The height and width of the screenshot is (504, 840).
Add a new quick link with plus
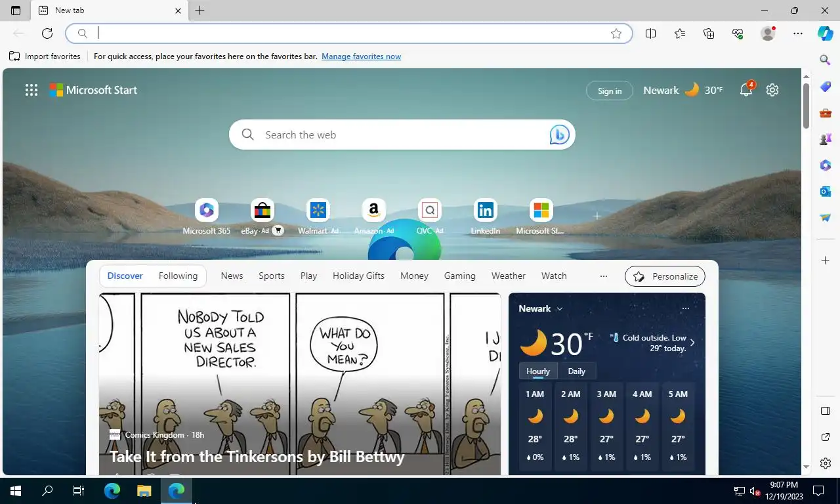[597, 216]
